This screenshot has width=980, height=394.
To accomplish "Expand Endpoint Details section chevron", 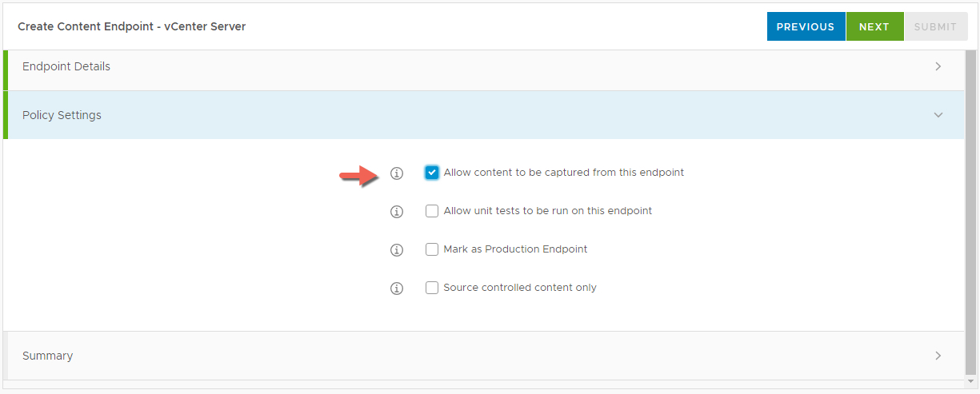I will 938,67.
